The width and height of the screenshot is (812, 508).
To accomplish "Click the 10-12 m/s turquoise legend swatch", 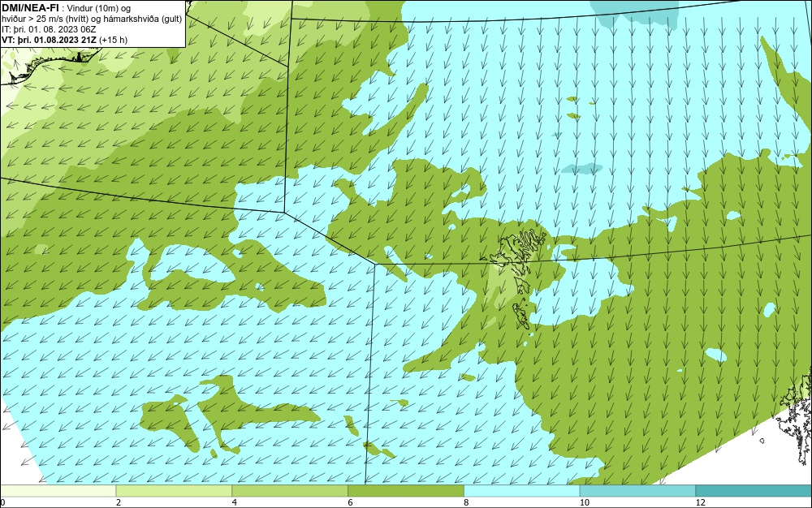I will coord(638,490).
